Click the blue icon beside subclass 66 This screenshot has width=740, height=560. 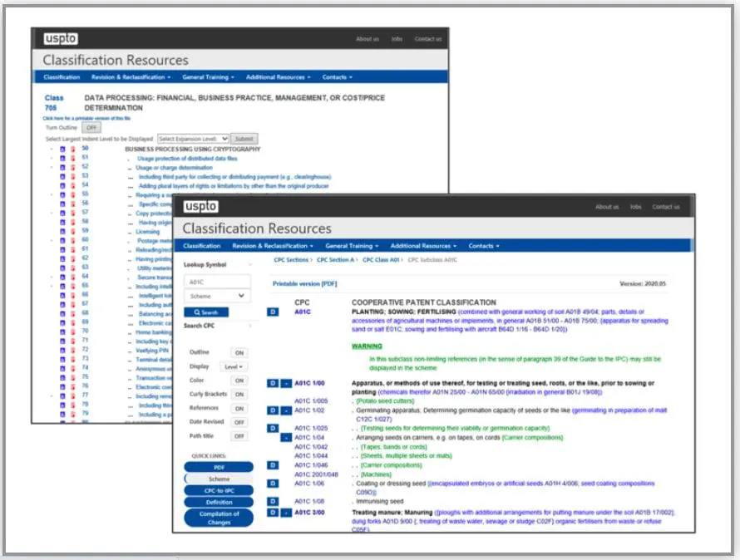click(x=62, y=295)
